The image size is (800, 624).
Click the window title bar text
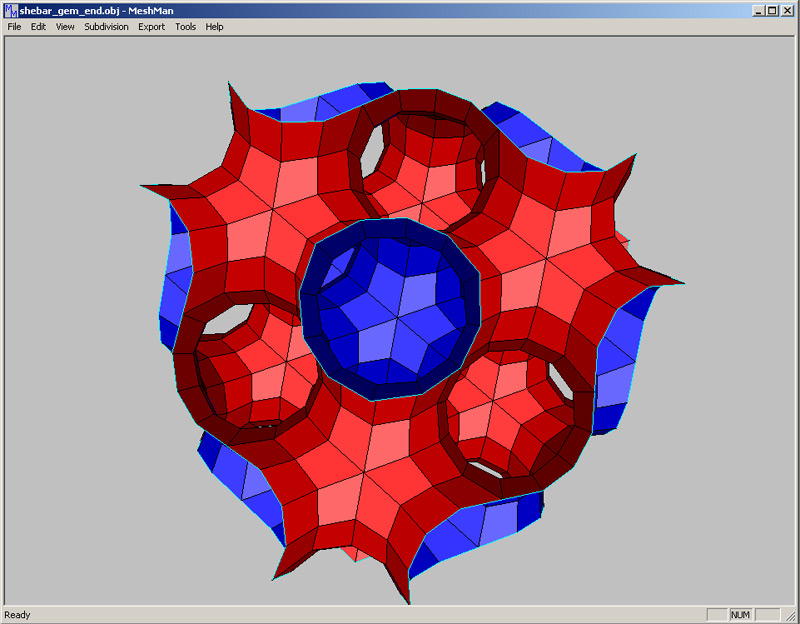click(122, 10)
